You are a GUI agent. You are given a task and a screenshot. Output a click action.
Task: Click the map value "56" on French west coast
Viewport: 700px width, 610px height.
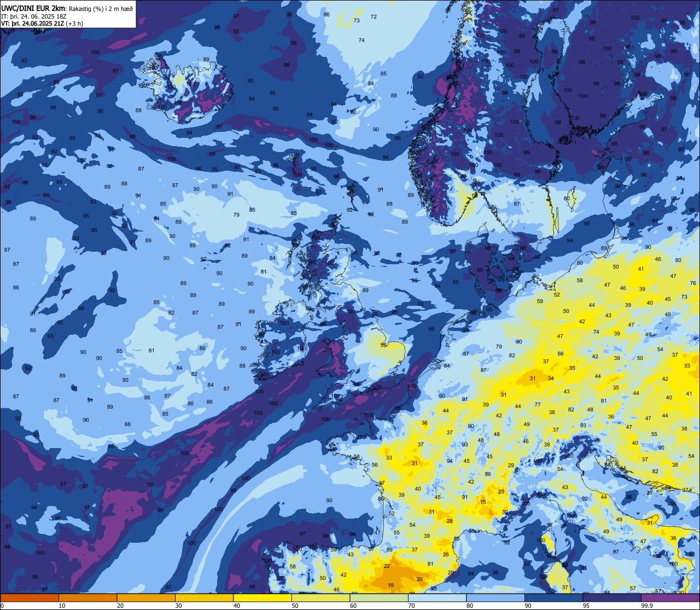375,465
